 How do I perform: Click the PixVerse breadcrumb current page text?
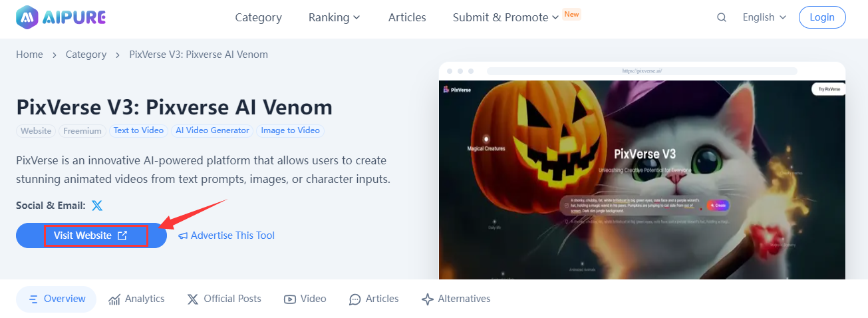coord(198,55)
